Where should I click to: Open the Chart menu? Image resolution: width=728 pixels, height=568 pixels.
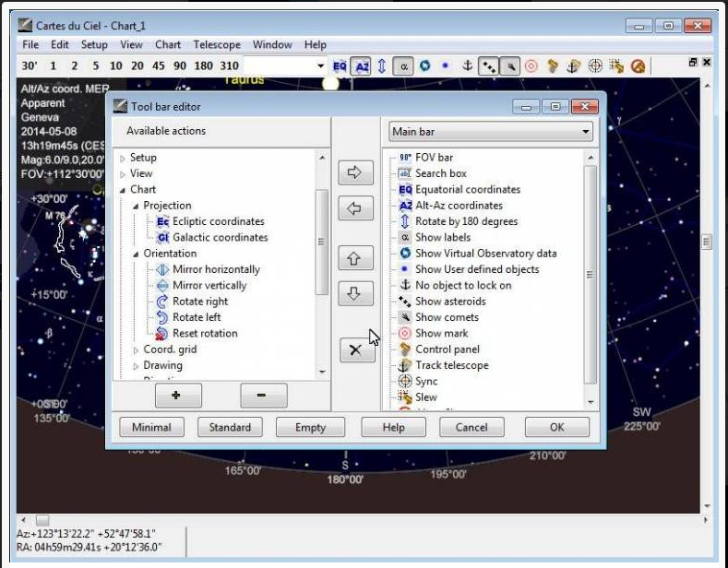(x=168, y=44)
